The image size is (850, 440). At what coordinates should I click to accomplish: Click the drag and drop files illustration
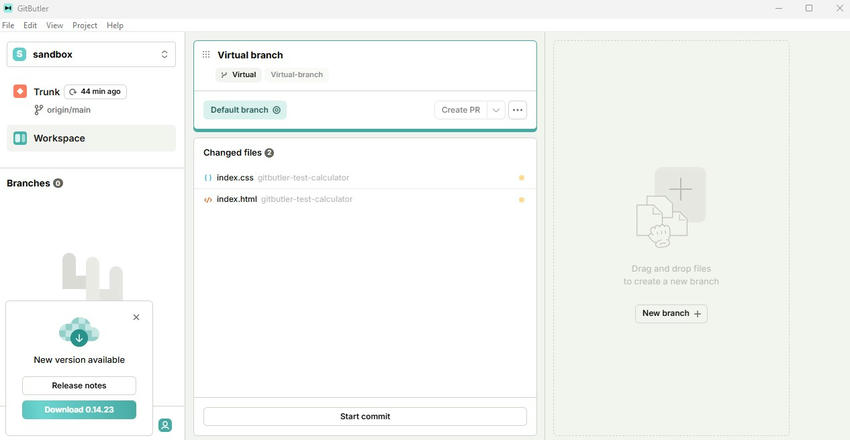(671, 208)
